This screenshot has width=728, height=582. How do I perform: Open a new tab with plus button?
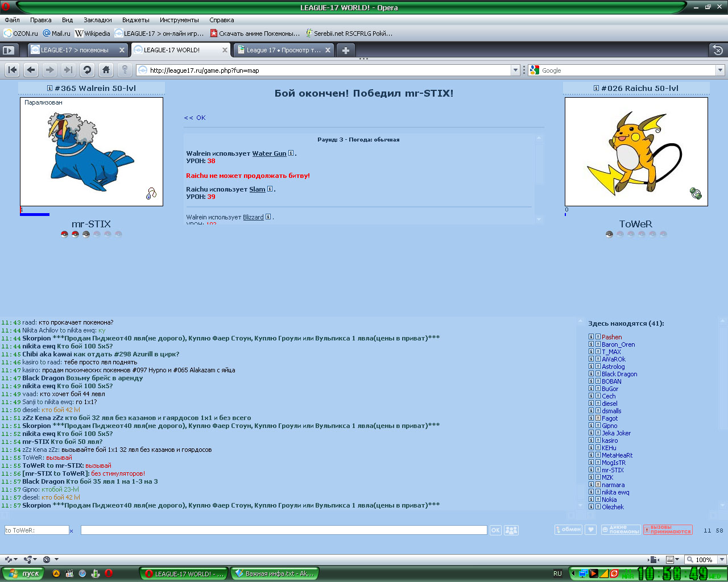point(345,50)
